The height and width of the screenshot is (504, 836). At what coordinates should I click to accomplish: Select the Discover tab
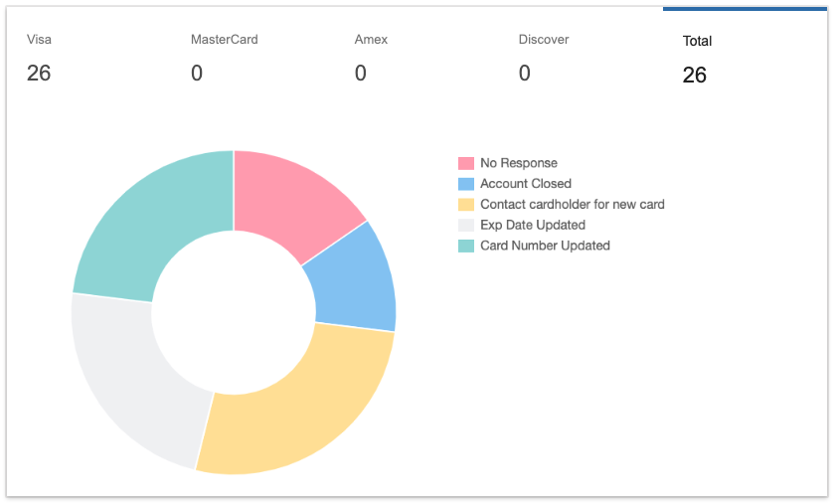coord(544,58)
